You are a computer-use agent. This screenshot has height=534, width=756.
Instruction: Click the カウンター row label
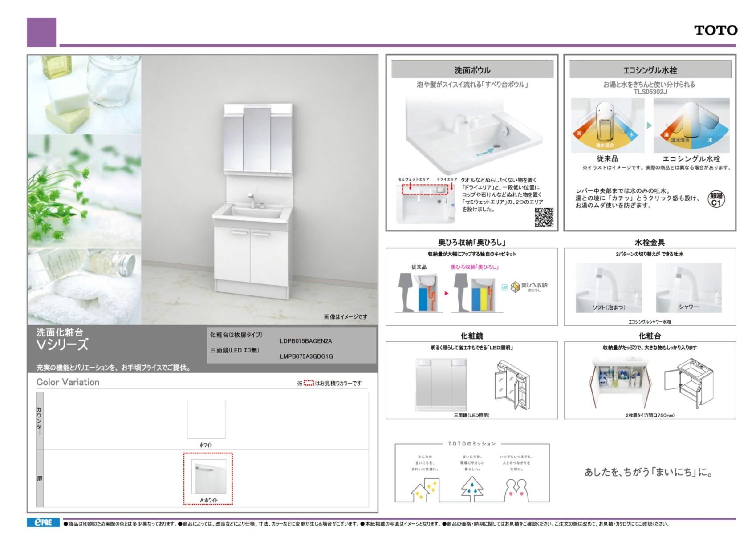tap(39, 421)
